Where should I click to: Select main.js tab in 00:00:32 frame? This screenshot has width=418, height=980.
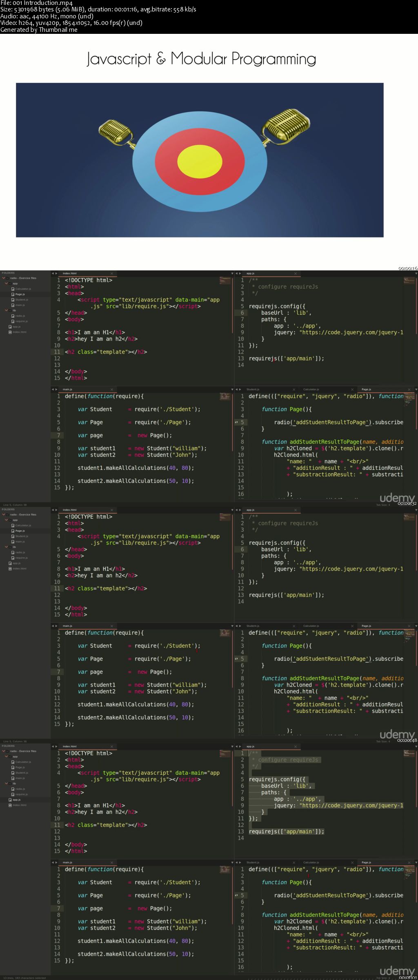point(88,389)
